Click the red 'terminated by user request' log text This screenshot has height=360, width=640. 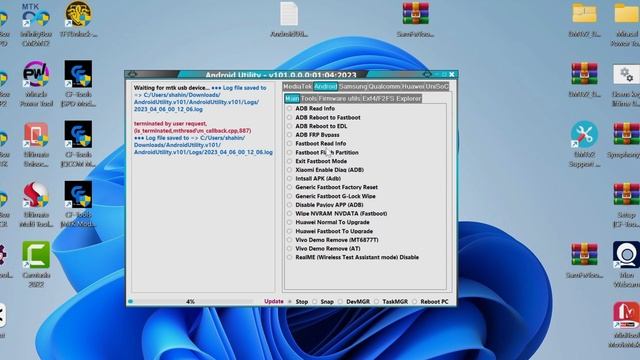tap(171, 123)
